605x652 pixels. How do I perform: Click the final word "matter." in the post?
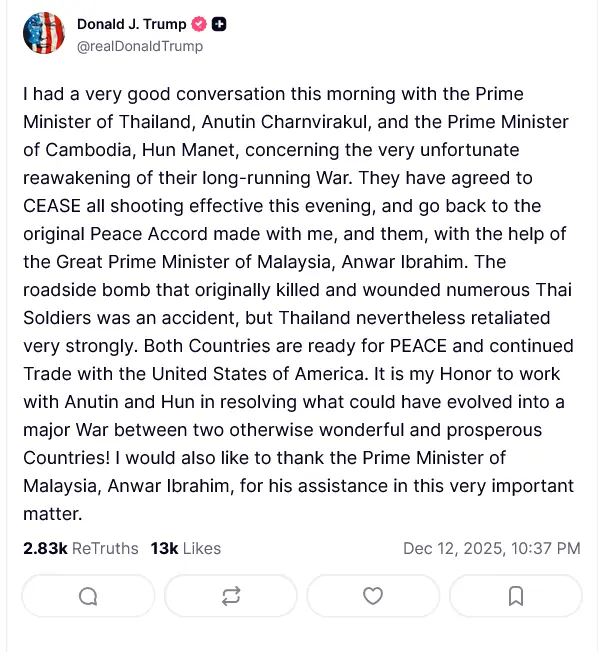tap(52, 514)
